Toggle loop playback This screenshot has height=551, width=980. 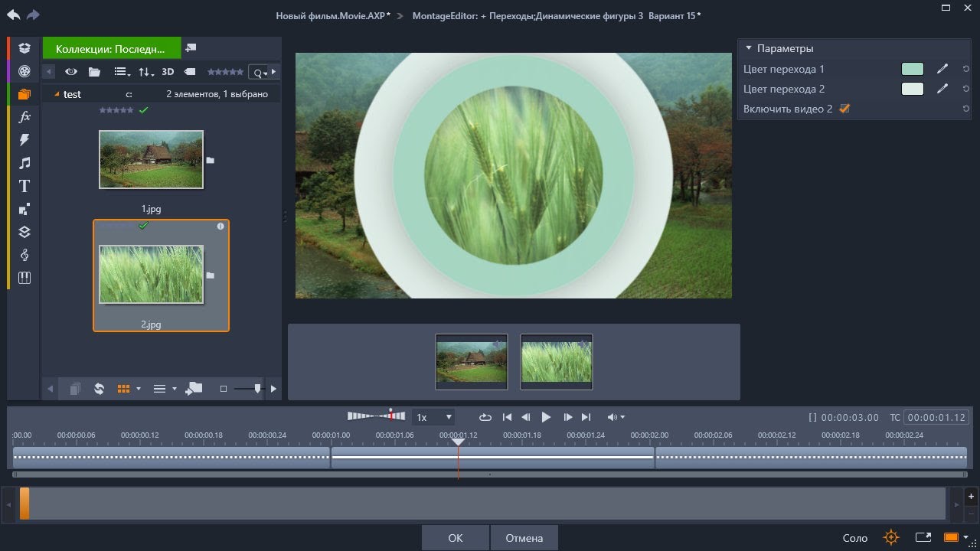pyautogui.click(x=485, y=417)
